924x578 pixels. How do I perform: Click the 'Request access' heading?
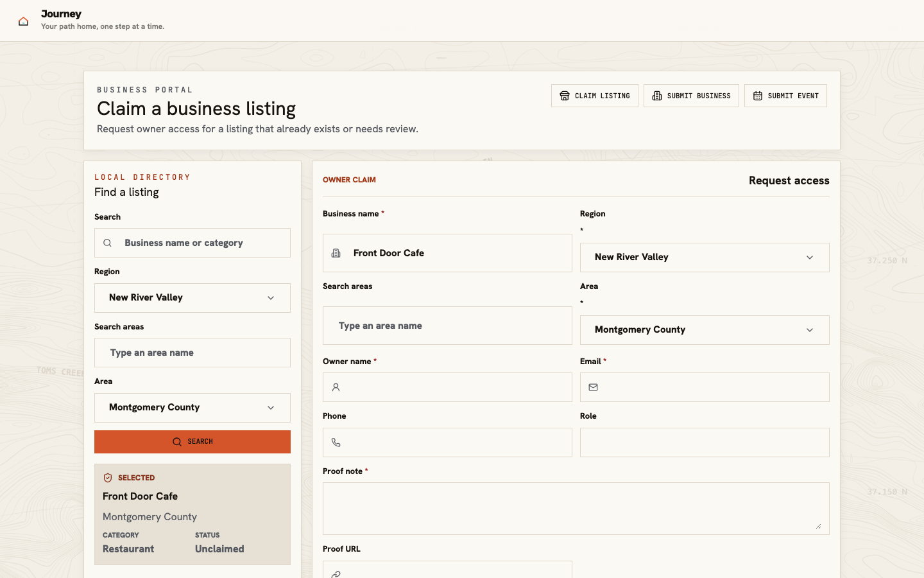coord(789,180)
